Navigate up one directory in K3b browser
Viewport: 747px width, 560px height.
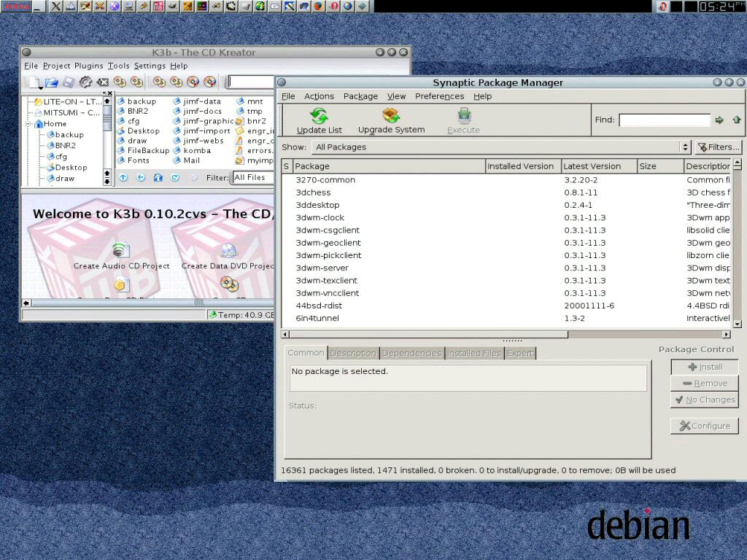point(123,177)
